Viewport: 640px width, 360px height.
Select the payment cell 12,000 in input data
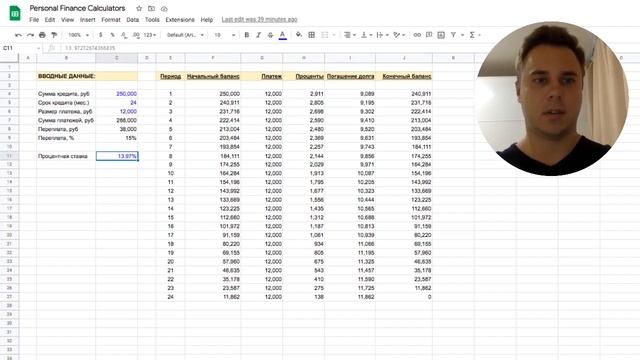[117, 111]
